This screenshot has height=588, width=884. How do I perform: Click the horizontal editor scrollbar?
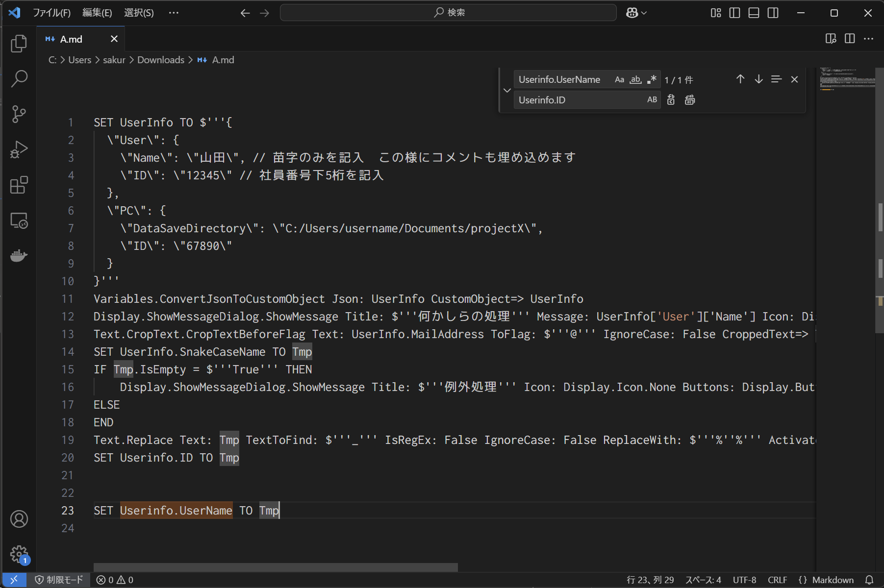[x=276, y=567]
